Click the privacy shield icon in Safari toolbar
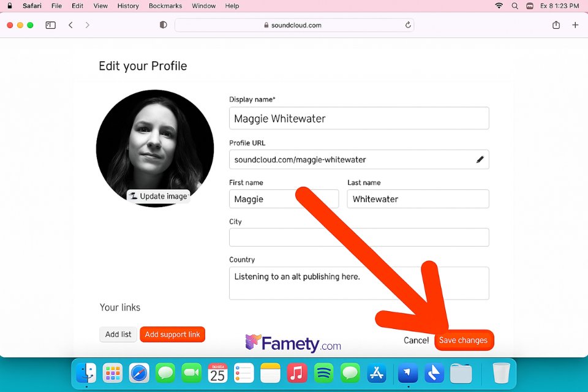The image size is (588, 392). click(x=163, y=25)
